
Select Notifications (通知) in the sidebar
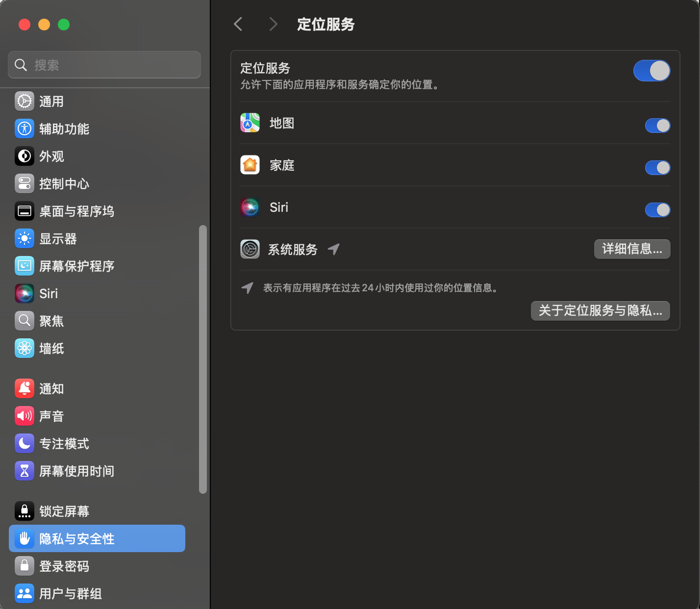pos(51,389)
